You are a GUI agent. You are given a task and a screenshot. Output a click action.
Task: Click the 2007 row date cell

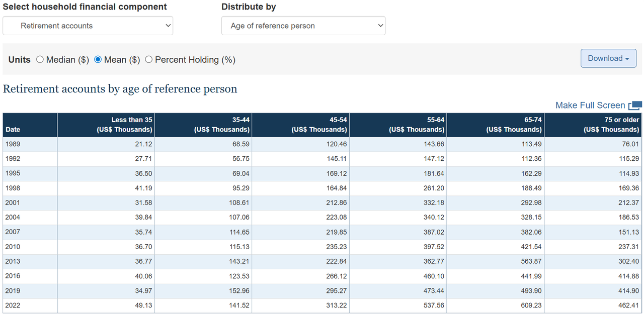click(x=13, y=232)
